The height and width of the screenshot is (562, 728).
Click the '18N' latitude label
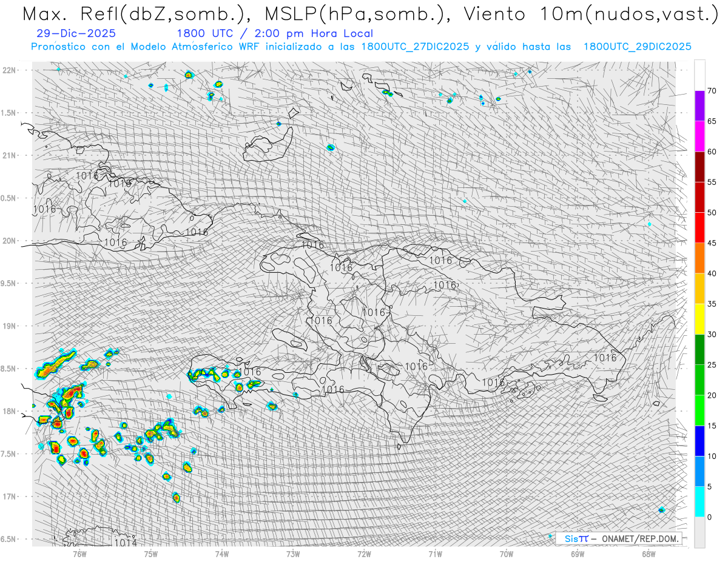(x=8, y=411)
